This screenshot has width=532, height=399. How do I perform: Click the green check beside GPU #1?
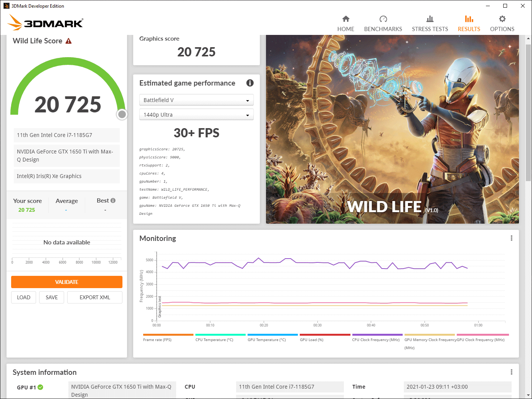click(40, 387)
